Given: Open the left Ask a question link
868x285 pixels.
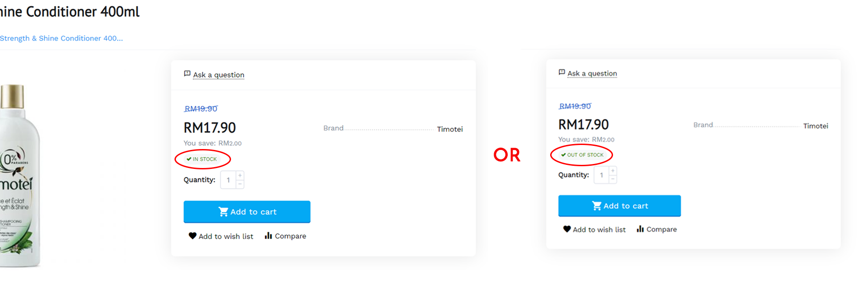Looking at the screenshot, I should pos(219,75).
